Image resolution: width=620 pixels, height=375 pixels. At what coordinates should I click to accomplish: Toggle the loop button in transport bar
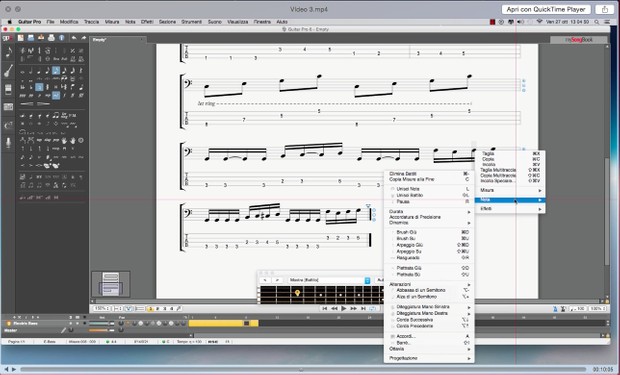click(372, 308)
